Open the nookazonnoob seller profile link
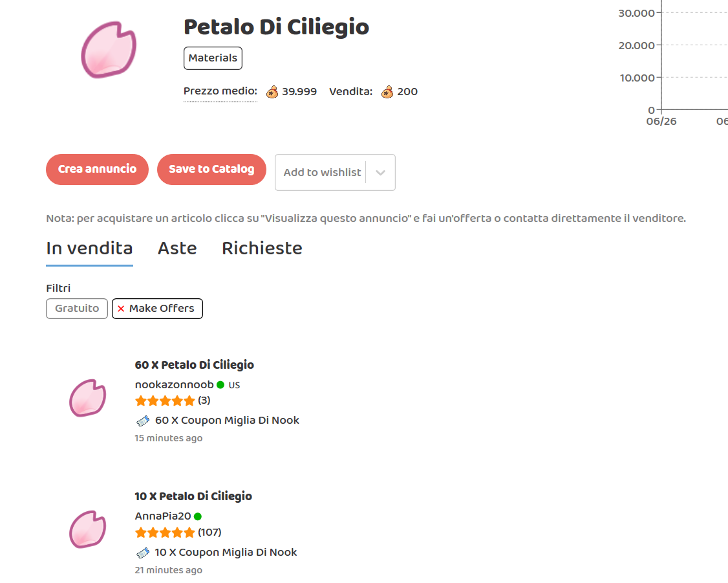The width and height of the screenshot is (728, 583). pyautogui.click(x=174, y=385)
